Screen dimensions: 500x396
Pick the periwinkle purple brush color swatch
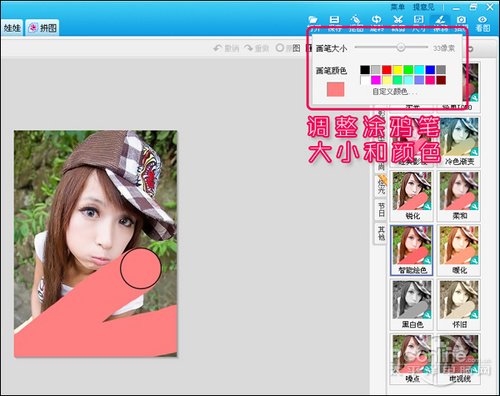pos(419,80)
